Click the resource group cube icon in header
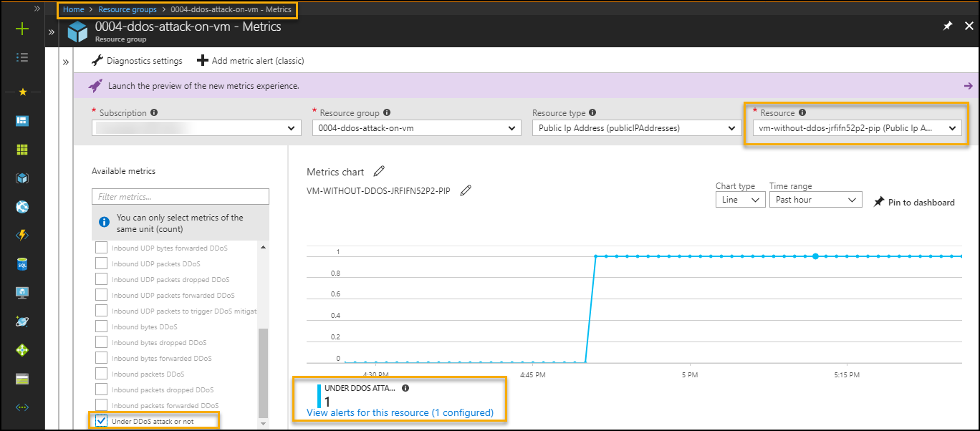 77,32
